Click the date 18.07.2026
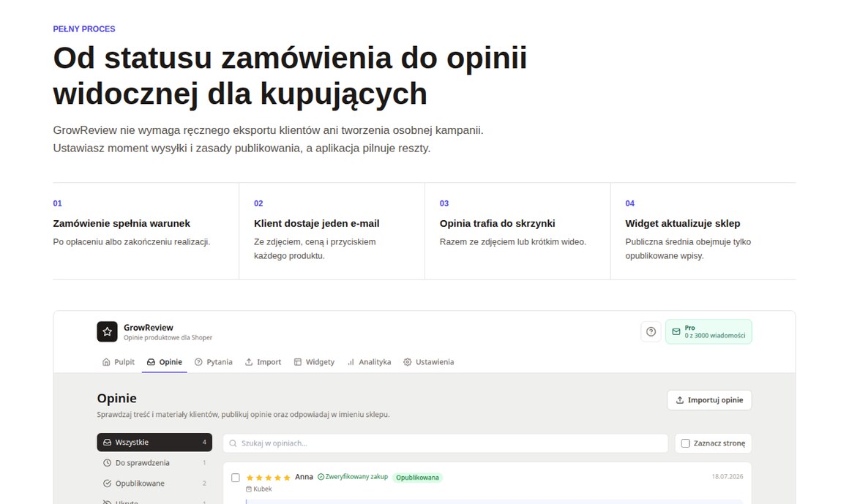849x504 pixels. [728, 477]
